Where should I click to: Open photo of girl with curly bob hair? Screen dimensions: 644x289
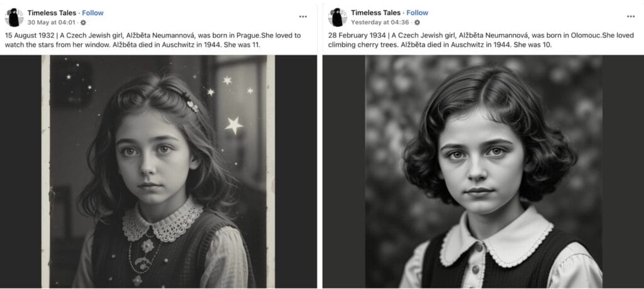point(484,172)
